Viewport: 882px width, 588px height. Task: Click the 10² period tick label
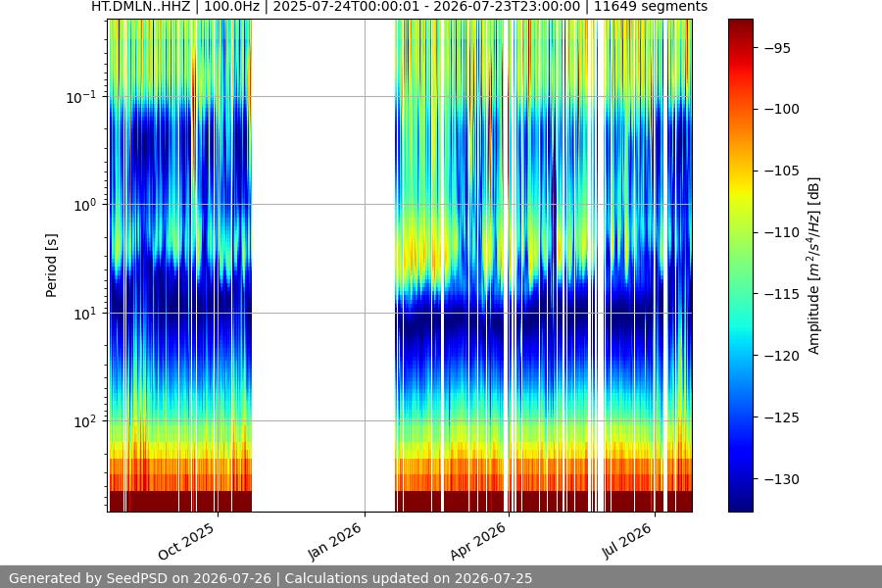pyautogui.click(x=85, y=422)
